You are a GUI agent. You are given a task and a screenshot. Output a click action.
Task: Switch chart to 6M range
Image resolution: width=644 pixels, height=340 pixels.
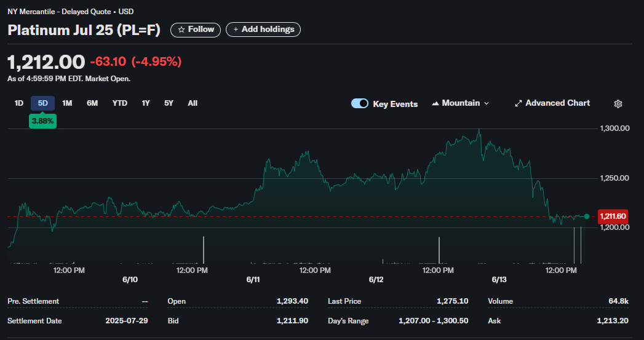tap(92, 103)
